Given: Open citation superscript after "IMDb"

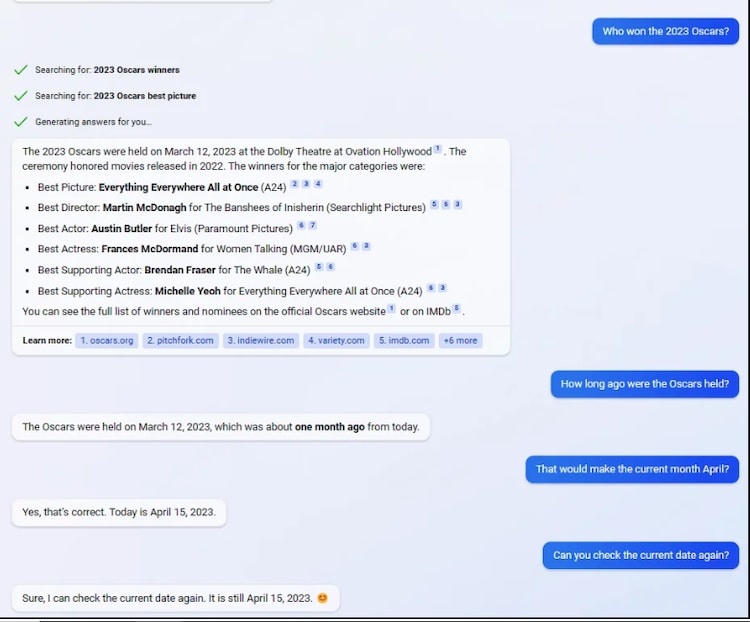Looking at the screenshot, I should click(x=456, y=309).
